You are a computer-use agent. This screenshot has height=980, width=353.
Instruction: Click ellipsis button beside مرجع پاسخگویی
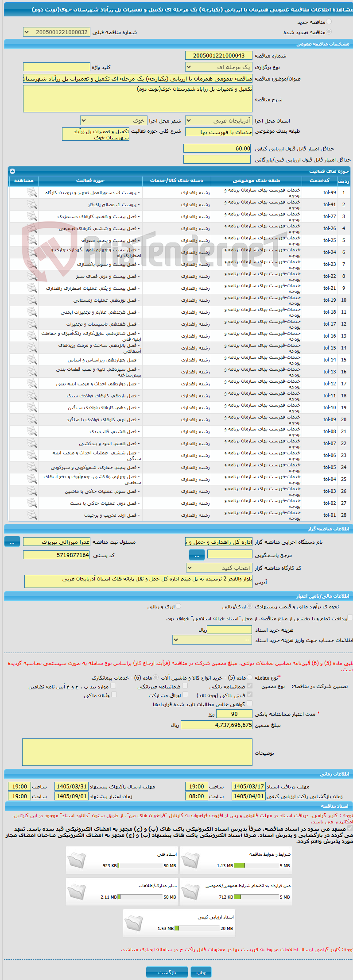coord(197,555)
